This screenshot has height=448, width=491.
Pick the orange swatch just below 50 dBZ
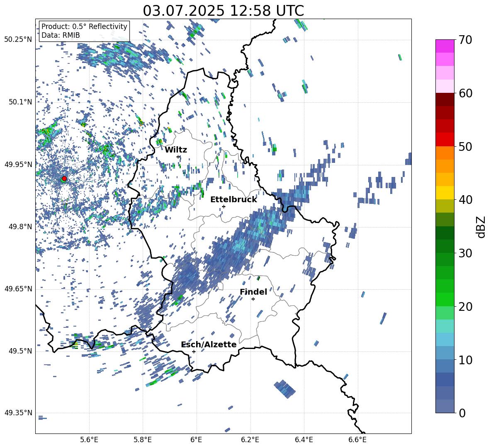[445, 153]
